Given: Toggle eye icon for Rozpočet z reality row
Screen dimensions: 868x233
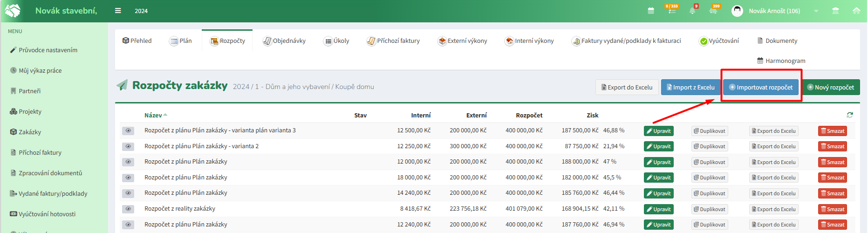Looking at the screenshot, I should click(x=128, y=209).
